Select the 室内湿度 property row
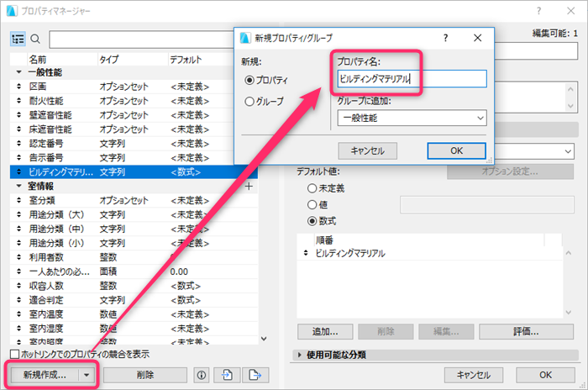 coord(134,329)
